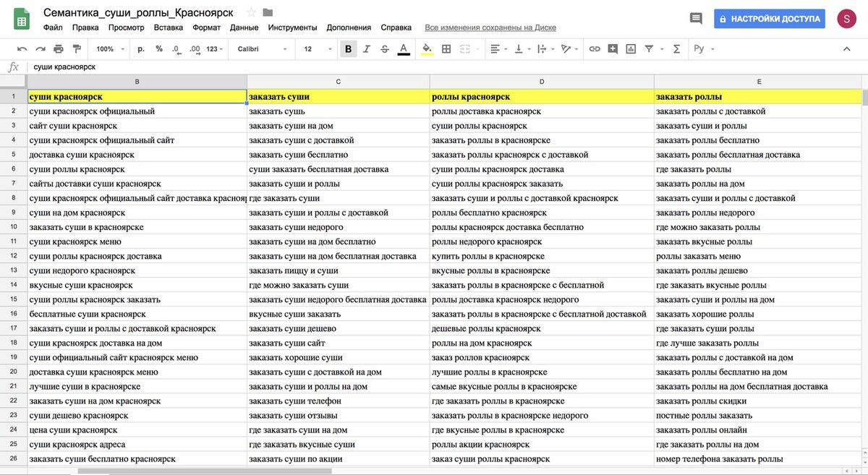The image size is (868, 475).
Task: Open the Данные menu
Action: (244, 27)
